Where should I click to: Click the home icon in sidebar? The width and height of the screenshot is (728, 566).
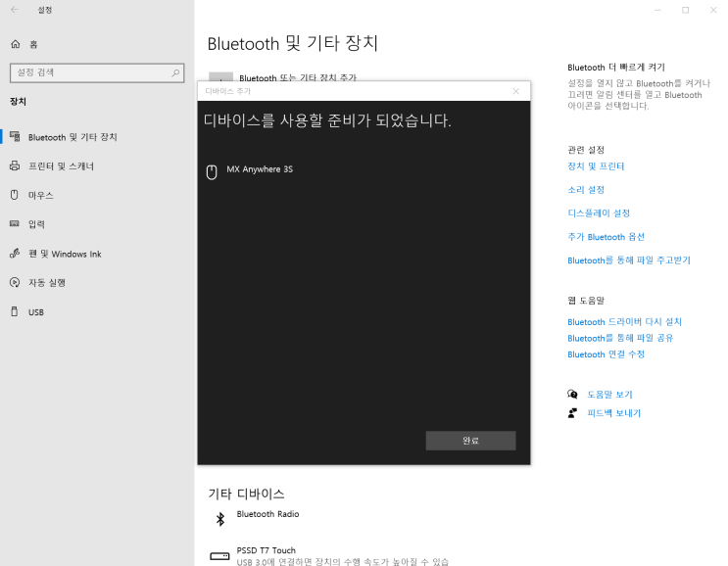pyautogui.click(x=16, y=44)
